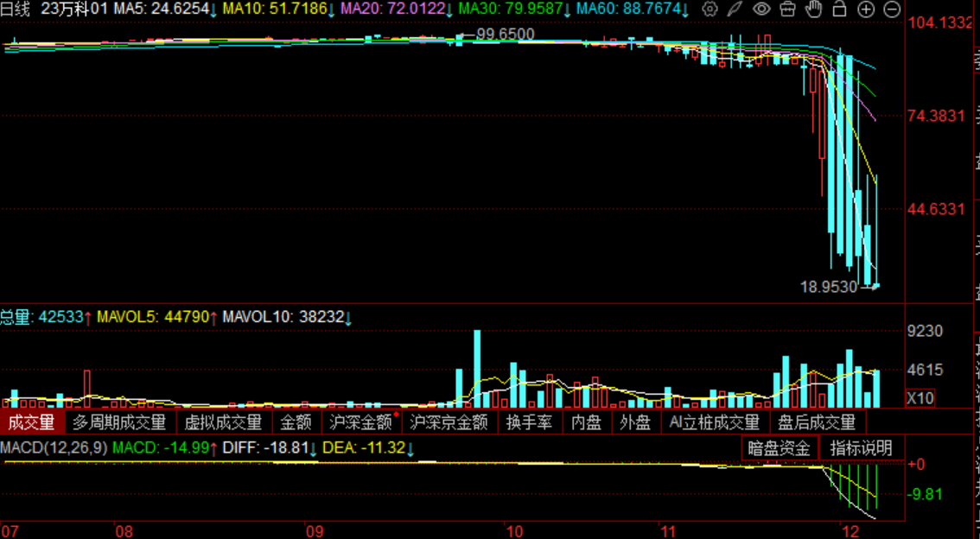Viewport: 980px width, 539px height.
Task: Click the 44.6331 price axis label
Action: 937,209
